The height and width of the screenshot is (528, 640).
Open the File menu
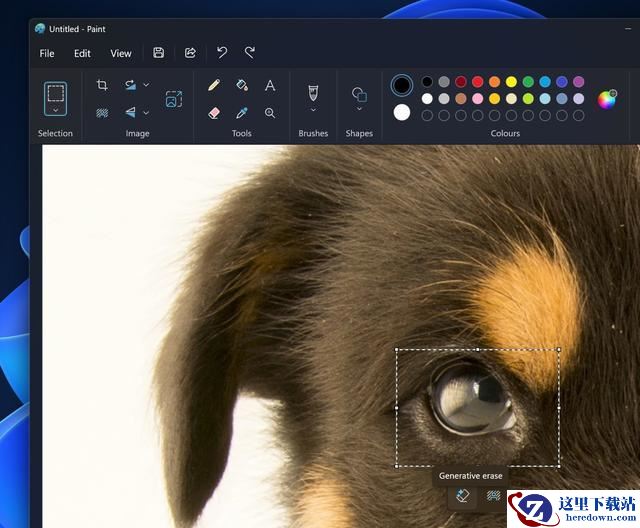pos(47,53)
